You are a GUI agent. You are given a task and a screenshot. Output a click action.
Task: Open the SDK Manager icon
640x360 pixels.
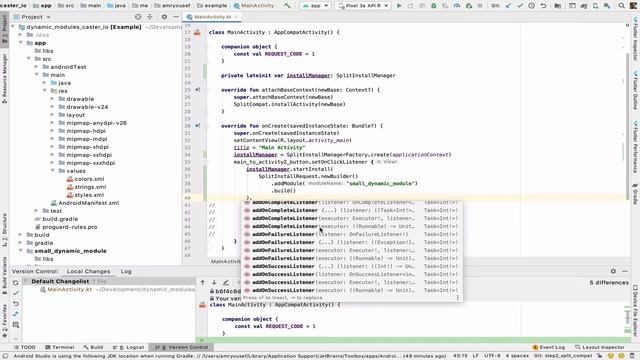(x=607, y=6)
